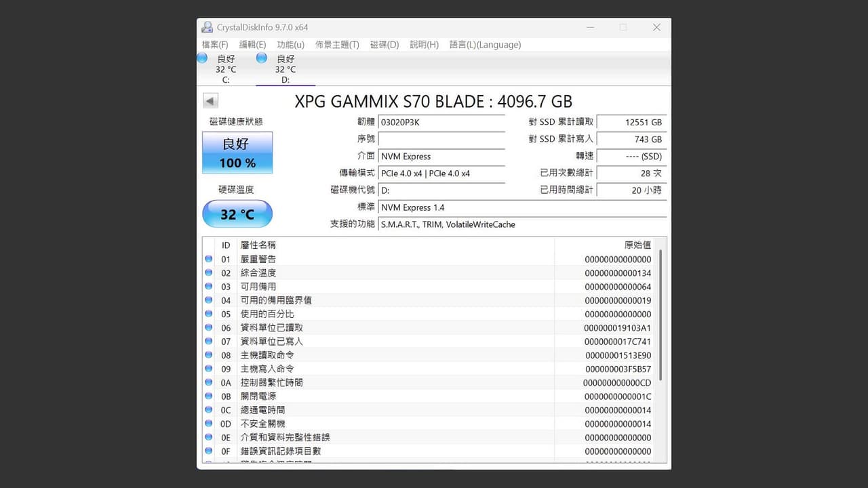Click the status orb for 0D 不安全關機
The image size is (868, 488).
pos(208,424)
